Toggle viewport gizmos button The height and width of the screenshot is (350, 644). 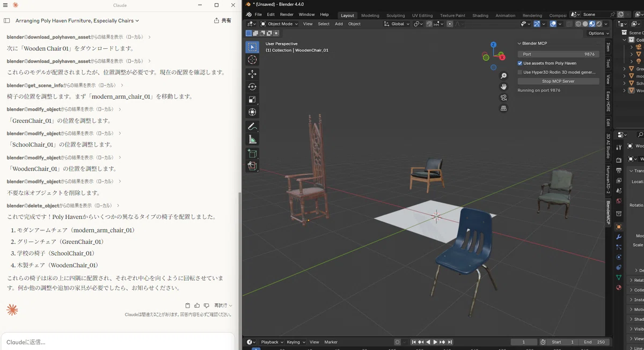click(x=537, y=24)
